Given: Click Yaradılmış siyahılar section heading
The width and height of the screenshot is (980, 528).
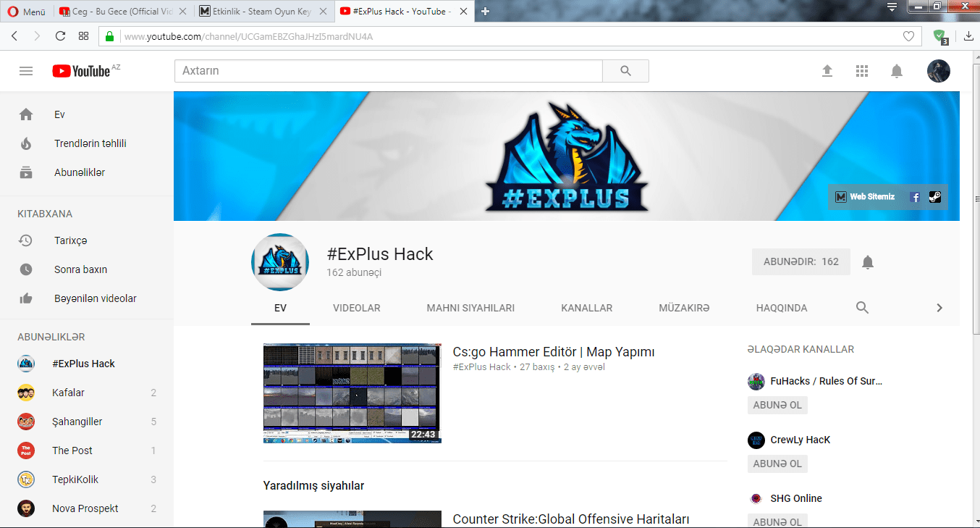Looking at the screenshot, I should coord(313,485).
